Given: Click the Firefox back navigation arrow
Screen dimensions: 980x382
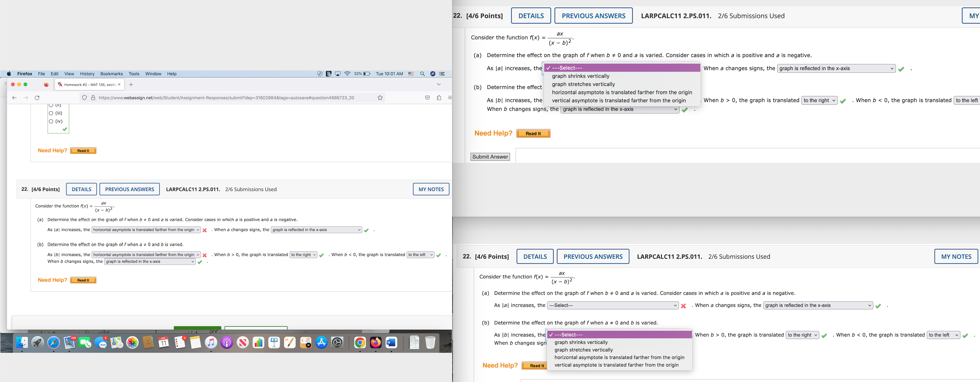Looking at the screenshot, I should click(x=14, y=98).
